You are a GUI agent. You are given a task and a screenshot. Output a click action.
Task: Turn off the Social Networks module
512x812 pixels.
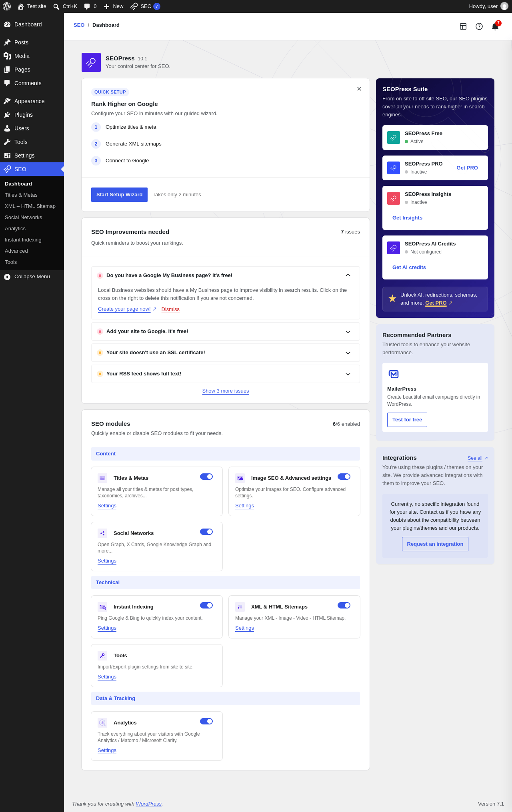(206, 532)
